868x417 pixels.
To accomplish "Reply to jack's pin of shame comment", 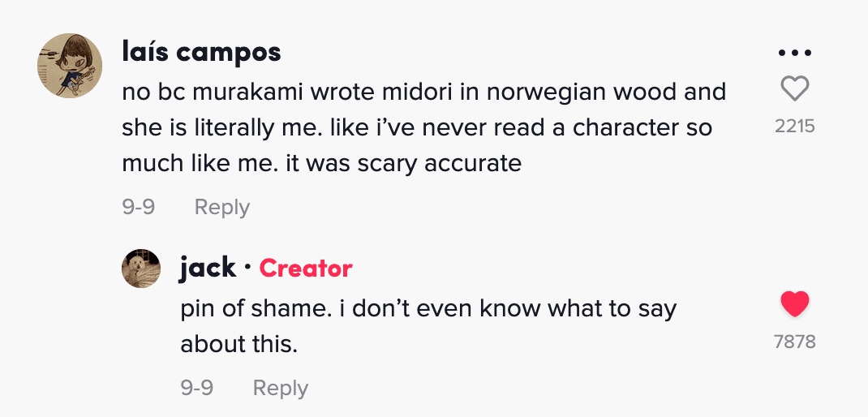I will click(280, 388).
